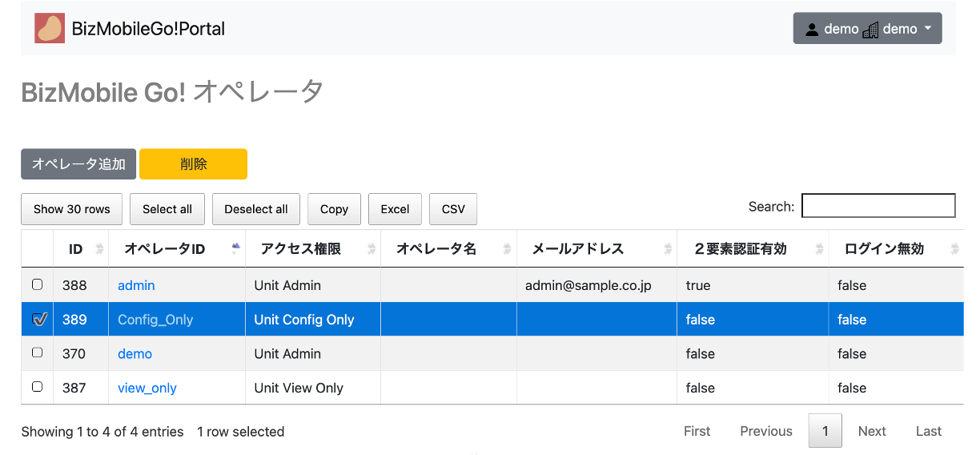Uncheck the Config_Only row checkbox
Viewport: 980px width, 455px height.
coord(38,319)
